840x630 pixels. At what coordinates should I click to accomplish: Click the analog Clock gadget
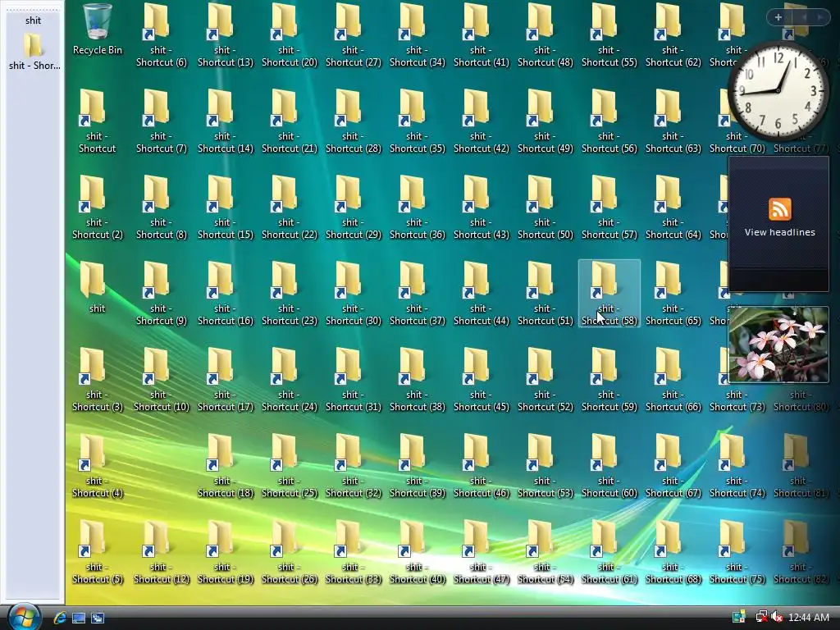(x=778, y=90)
